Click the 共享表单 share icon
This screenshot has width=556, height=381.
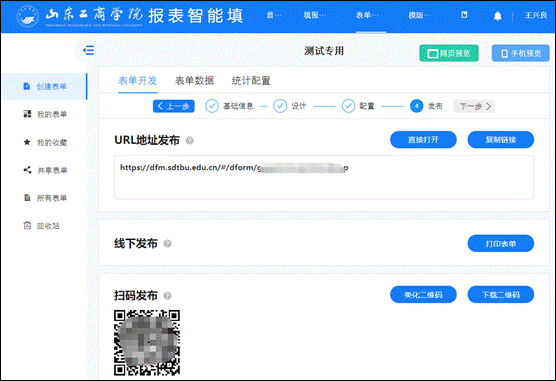coord(27,170)
